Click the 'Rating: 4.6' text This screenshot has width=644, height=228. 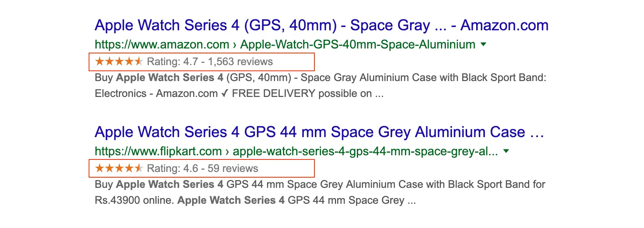(x=172, y=169)
